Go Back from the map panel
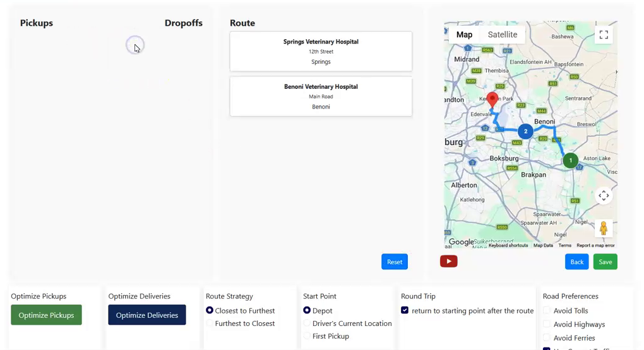644x350 pixels. tap(576, 262)
